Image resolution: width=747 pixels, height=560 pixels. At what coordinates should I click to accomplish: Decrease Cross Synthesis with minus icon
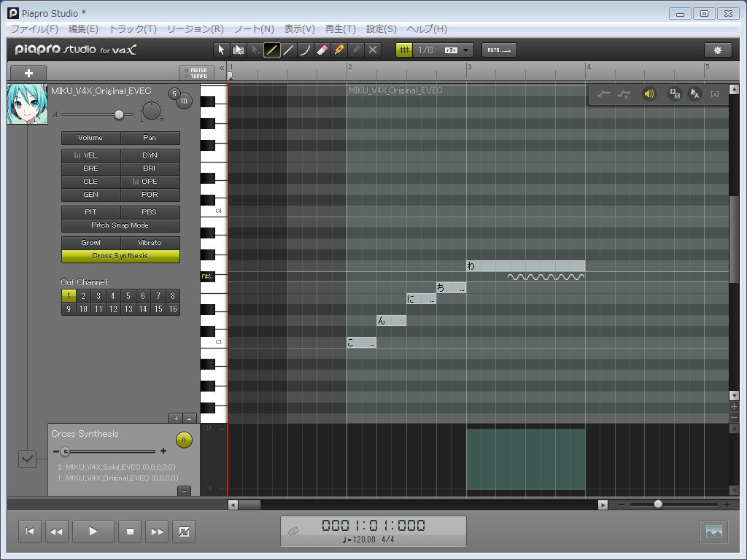pyautogui.click(x=55, y=451)
